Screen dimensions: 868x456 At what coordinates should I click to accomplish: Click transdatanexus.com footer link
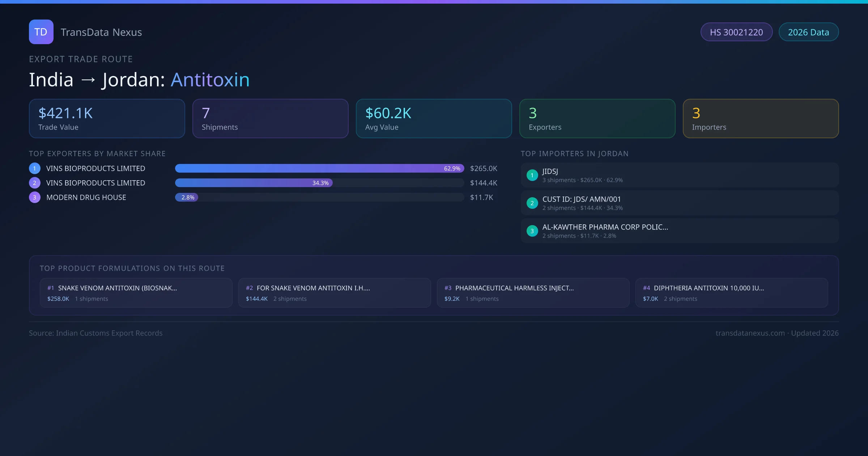(750, 333)
